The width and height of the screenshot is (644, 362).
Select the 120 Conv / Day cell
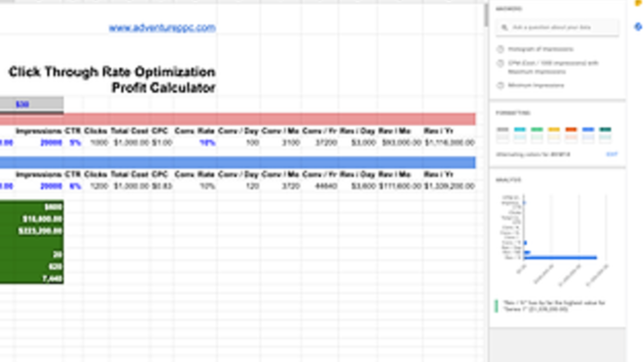pyautogui.click(x=252, y=187)
